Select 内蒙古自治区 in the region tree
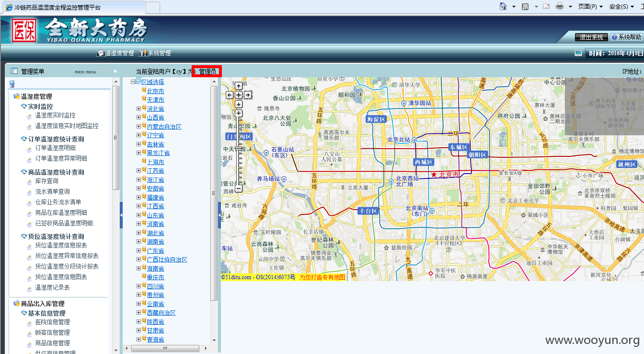Viewport: 644px width, 354px height. tap(164, 127)
